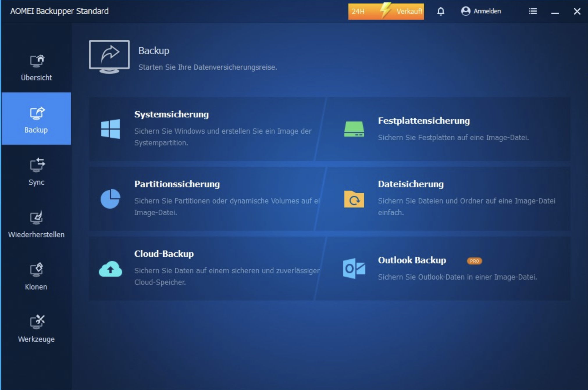Click the large Backup monitor header icon

[x=109, y=56]
